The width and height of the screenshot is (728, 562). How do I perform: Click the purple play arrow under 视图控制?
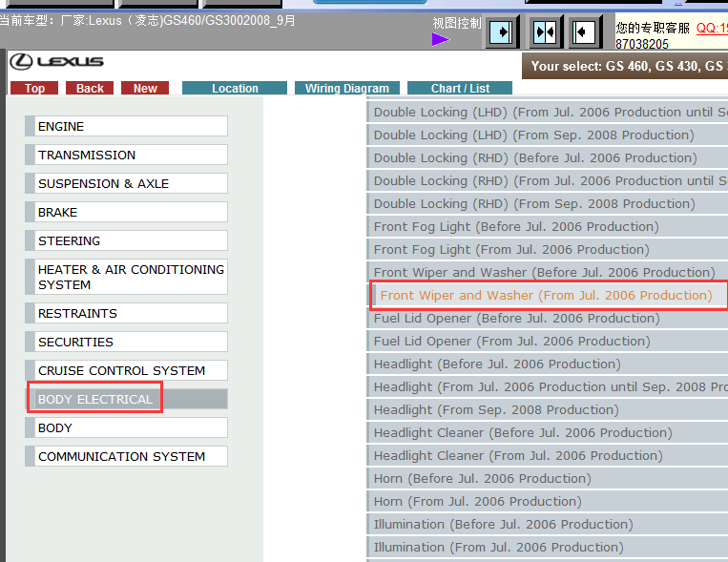(441, 39)
